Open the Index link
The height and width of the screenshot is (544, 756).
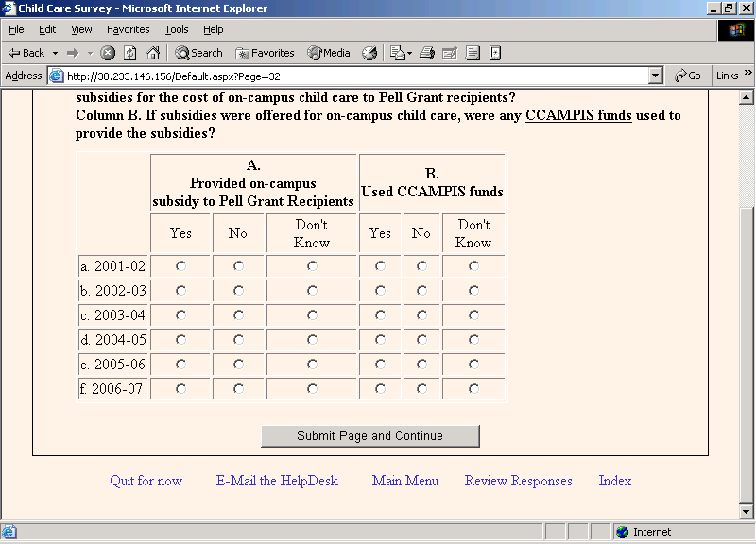tap(615, 481)
